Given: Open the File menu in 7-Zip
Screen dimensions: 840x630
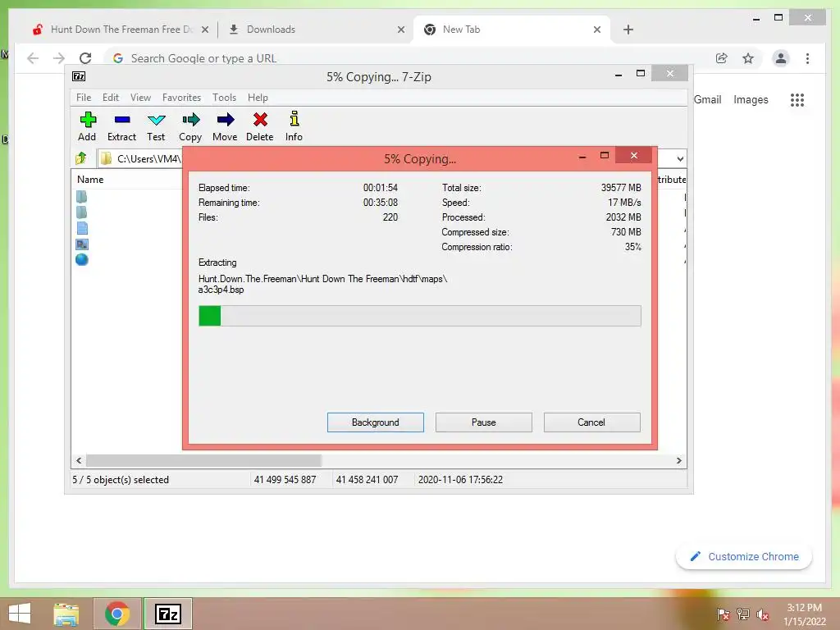Looking at the screenshot, I should pos(84,98).
